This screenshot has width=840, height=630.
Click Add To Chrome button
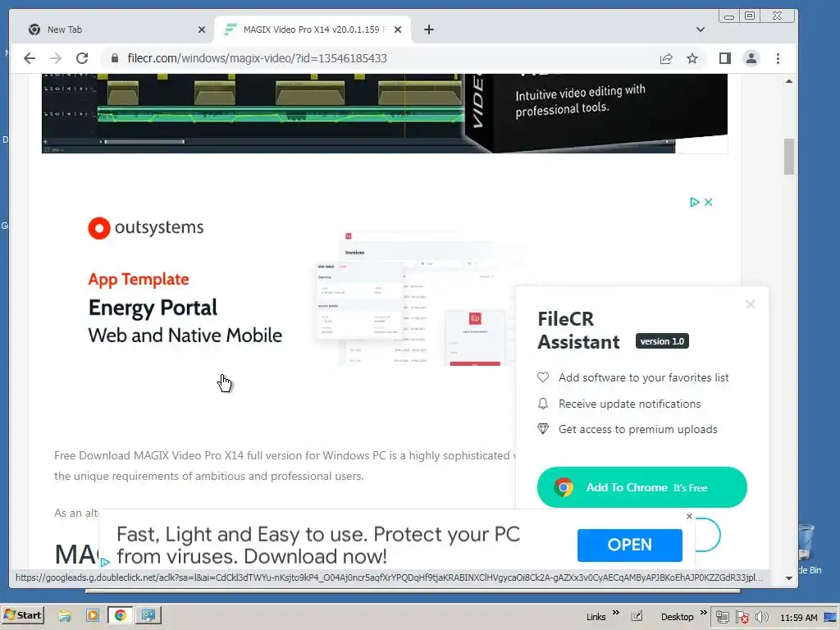[x=641, y=487]
